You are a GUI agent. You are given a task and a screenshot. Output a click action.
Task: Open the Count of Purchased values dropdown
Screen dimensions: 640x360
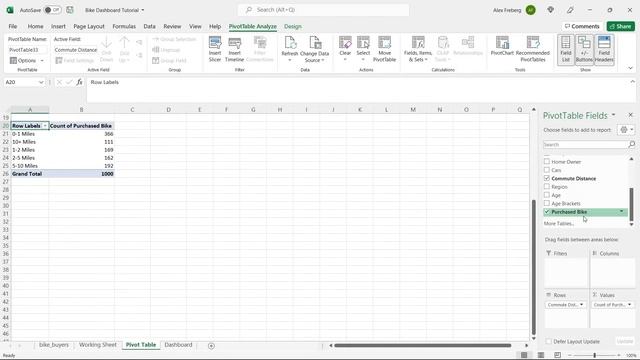pos(629,304)
